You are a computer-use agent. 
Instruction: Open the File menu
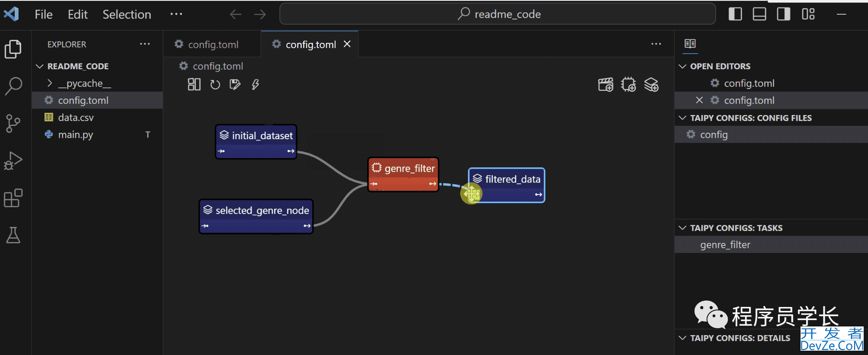click(44, 14)
